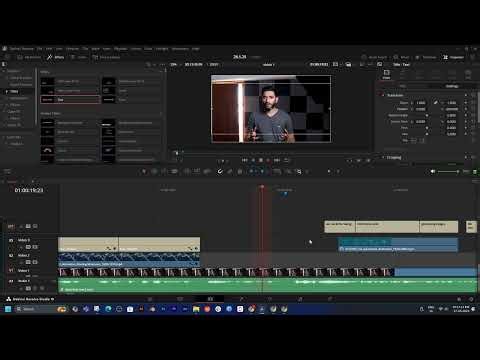Viewport: 480px width, 360px height.
Task: Mute audio using speaker icon
Action: pos(432,171)
